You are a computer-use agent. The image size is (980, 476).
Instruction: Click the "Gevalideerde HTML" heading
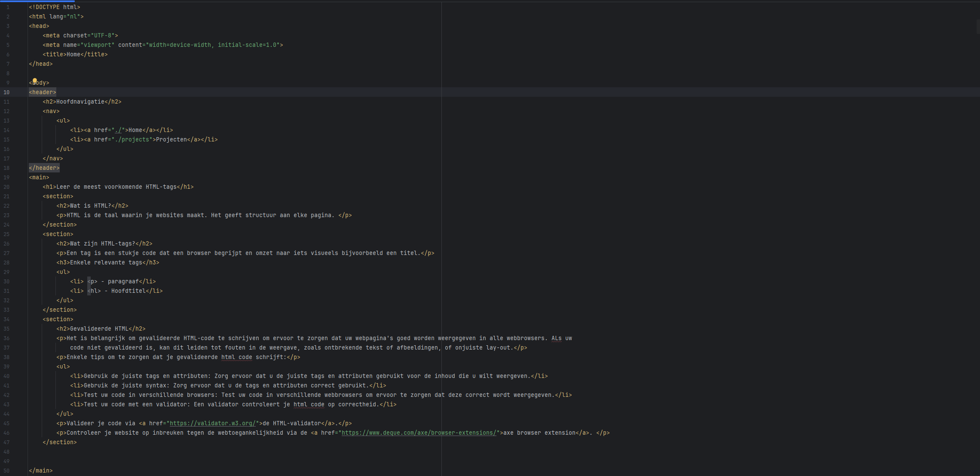[x=99, y=329]
